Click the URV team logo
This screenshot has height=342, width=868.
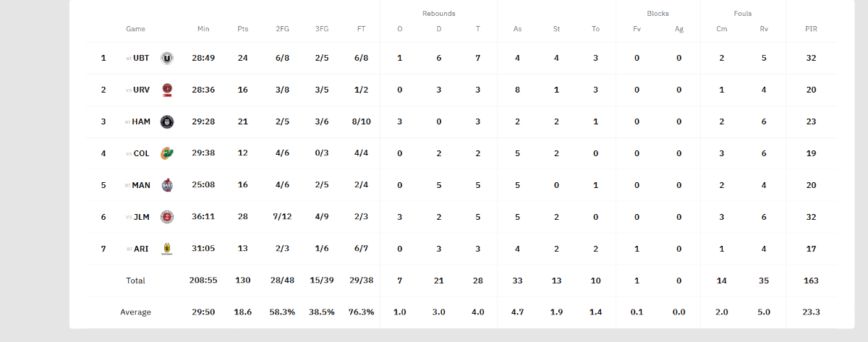point(167,90)
